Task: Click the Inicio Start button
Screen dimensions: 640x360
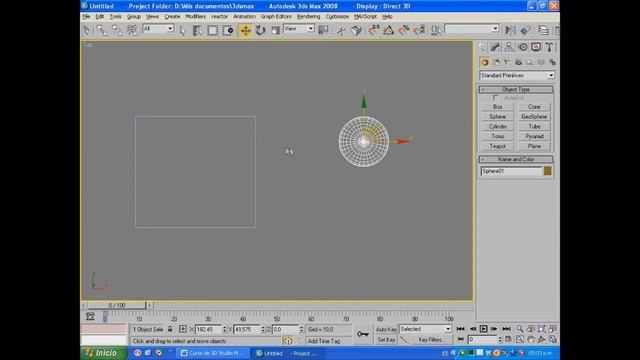Action: tap(104, 353)
